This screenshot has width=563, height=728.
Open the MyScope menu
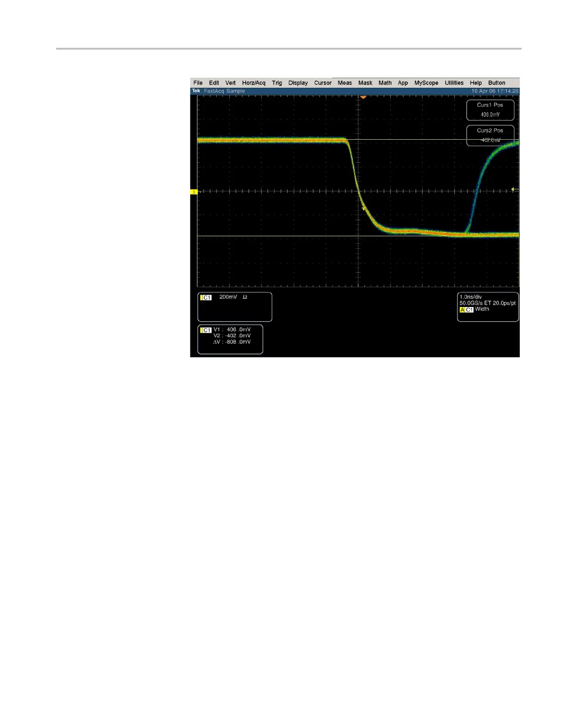(x=426, y=83)
